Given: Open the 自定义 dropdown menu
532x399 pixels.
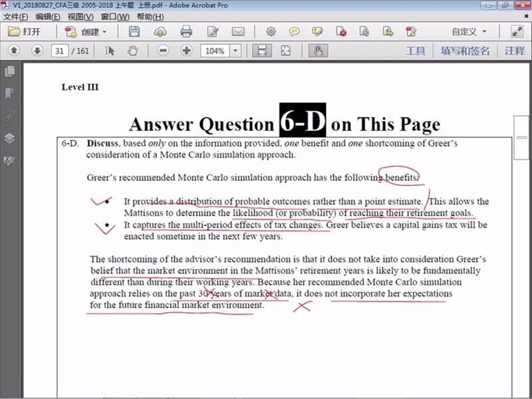Looking at the screenshot, I should pyautogui.click(x=469, y=31).
